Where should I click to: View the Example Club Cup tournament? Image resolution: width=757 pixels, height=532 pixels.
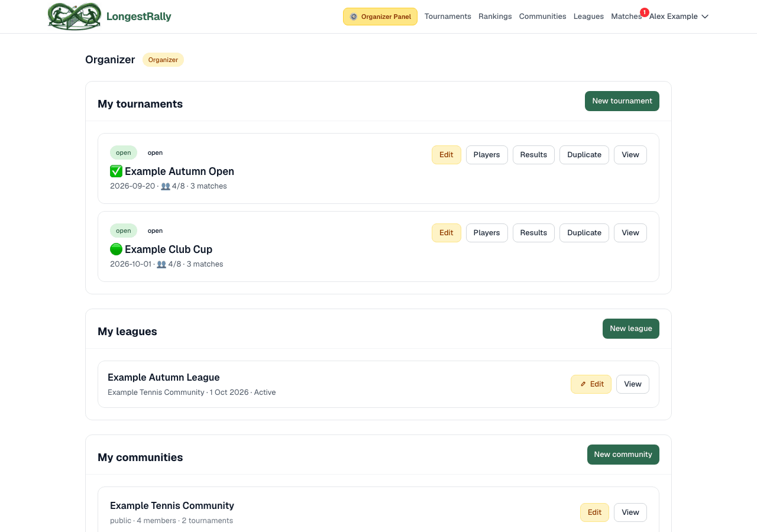(630, 233)
